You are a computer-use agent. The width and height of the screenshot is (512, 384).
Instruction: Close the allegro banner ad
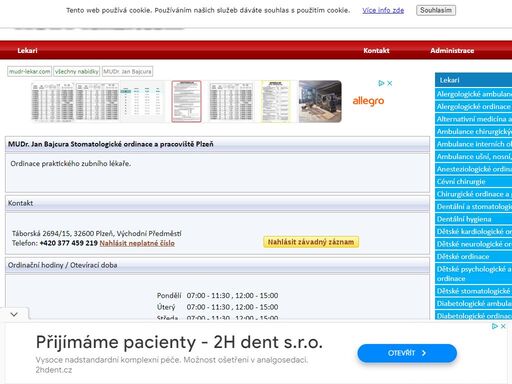point(389,83)
